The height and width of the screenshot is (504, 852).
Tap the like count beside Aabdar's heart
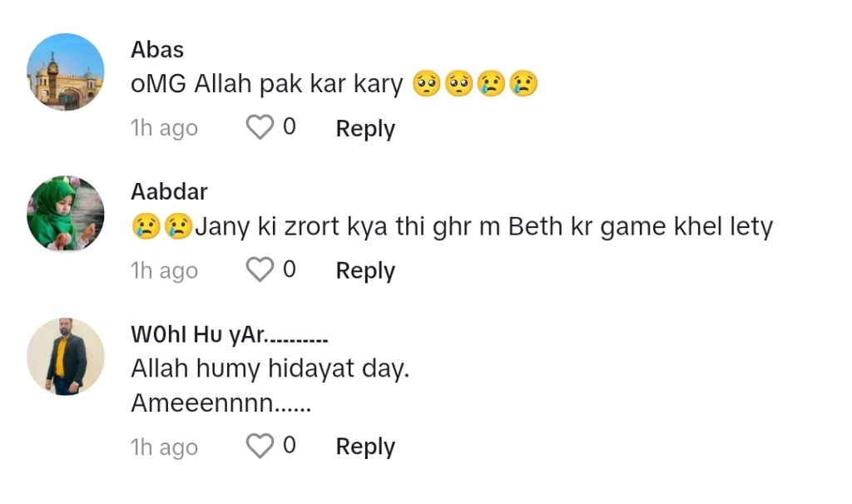(x=289, y=269)
